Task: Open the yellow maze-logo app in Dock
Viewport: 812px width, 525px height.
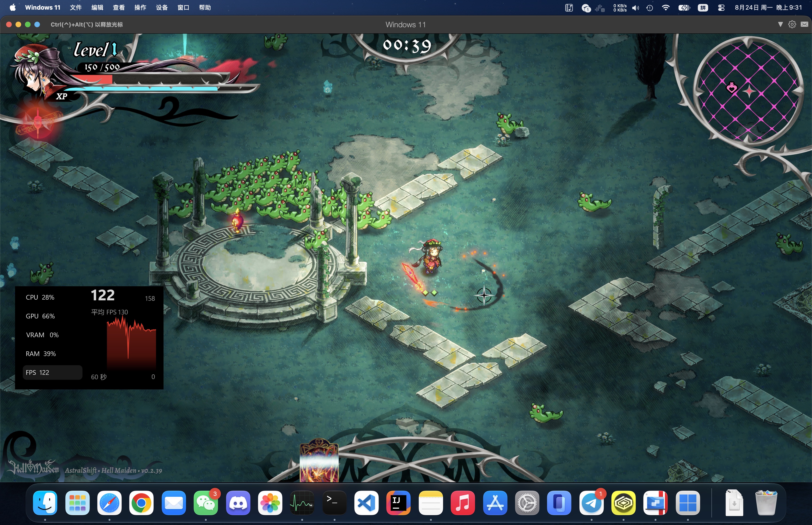Action: pos(624,502)
